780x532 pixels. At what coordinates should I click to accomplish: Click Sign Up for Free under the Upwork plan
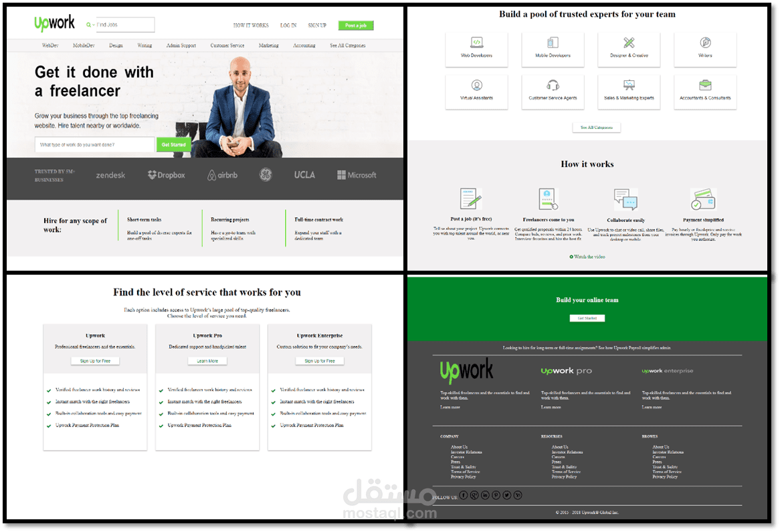pos(94,360)
